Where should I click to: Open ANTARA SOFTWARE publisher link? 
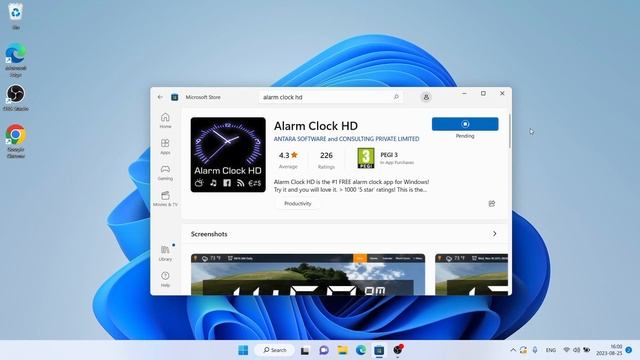(346, 139)
